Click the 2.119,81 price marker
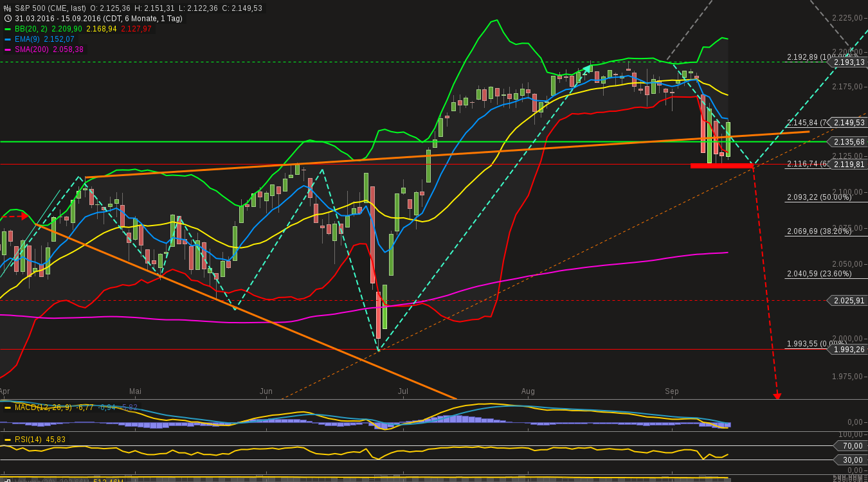Screen dimensions: 868x482 pos(849,164)
